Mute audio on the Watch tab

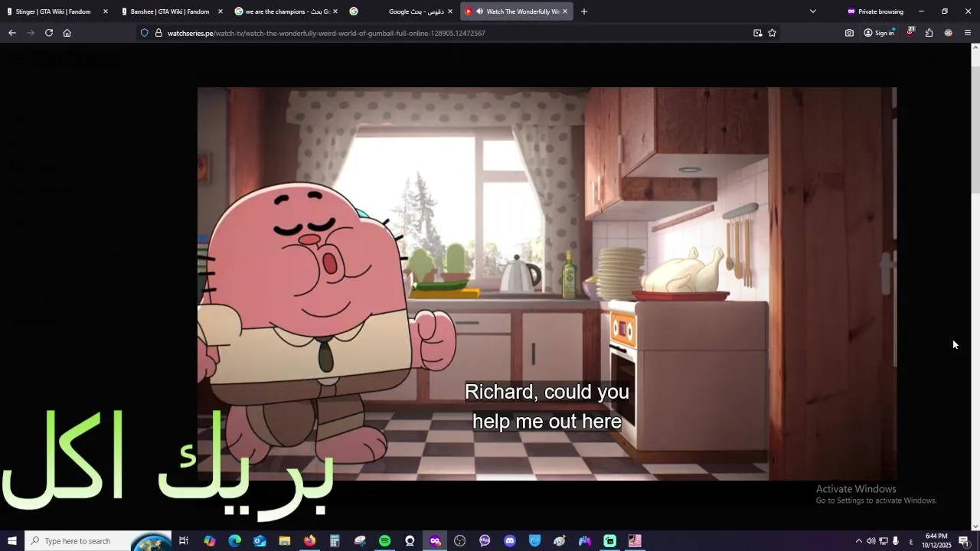[x=479, y=11]
